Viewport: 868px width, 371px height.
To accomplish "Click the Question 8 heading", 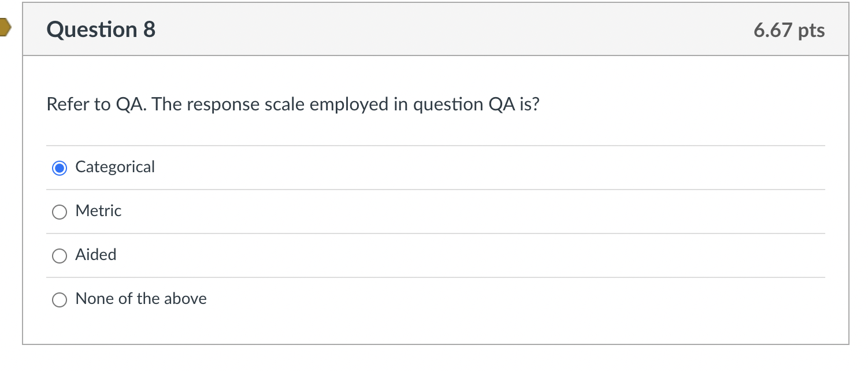I will pyautogui.click(x=101, y=29).
